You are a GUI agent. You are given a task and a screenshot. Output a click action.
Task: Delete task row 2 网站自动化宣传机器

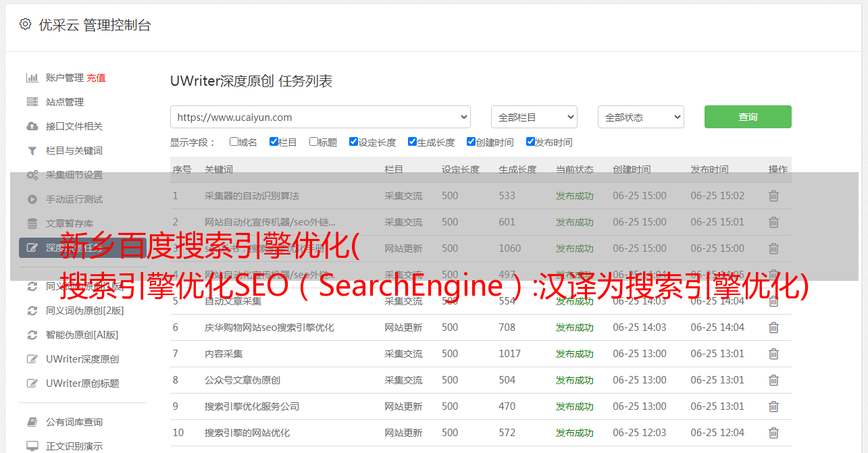[773, 222]
